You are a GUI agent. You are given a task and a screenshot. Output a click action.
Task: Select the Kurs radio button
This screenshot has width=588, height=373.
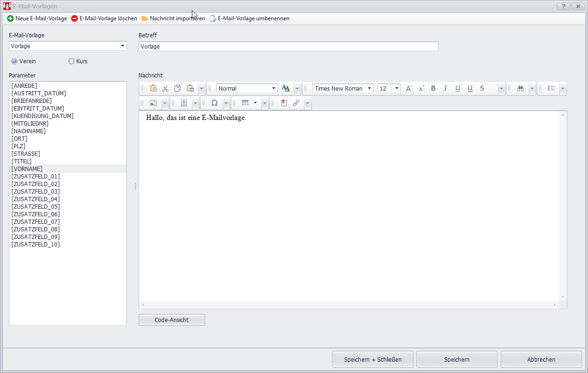tap(72, 61)
